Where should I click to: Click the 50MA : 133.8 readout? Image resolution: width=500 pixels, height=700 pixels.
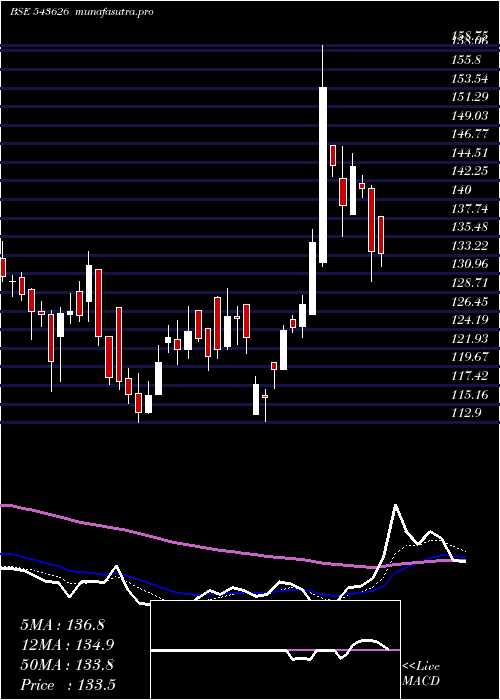tap(67, 665)
